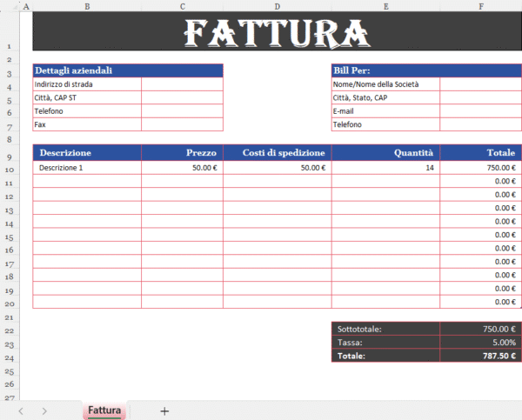Viewport: 522px width, 420px height.
Task: Select row 10 header
Action: (x=10, y=170)
